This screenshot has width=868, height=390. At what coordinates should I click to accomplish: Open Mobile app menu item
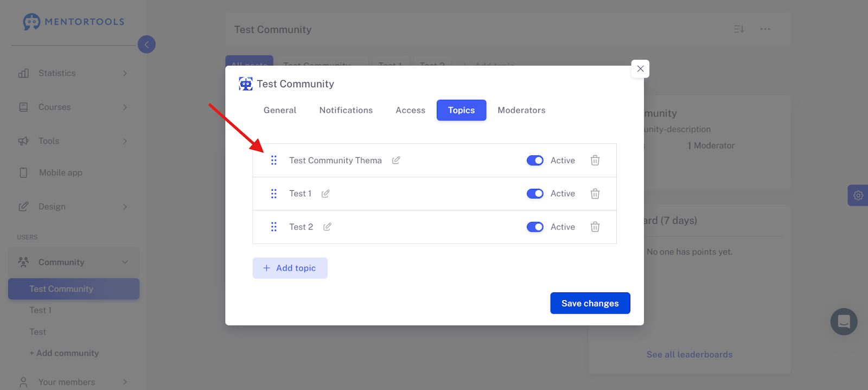(61, 172)
